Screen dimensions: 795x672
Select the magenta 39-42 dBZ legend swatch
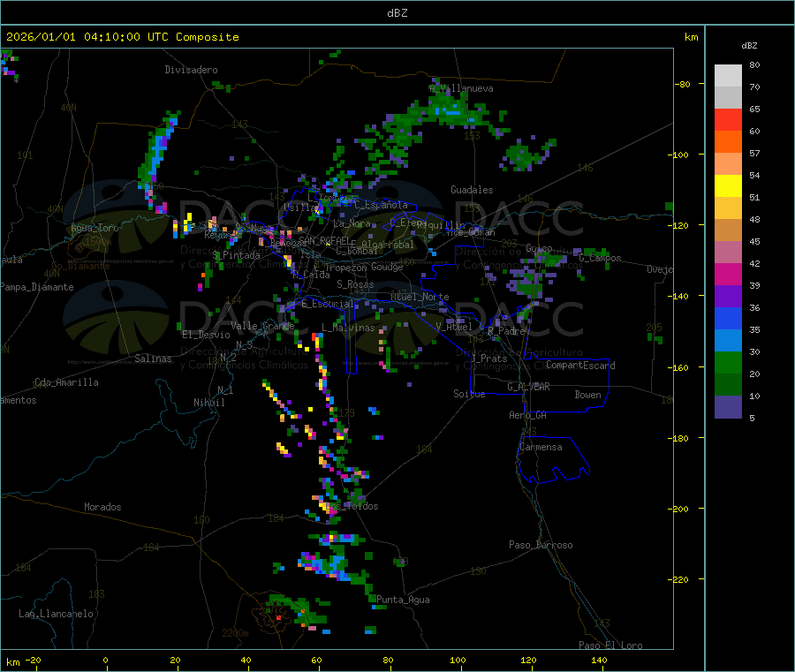728,274
